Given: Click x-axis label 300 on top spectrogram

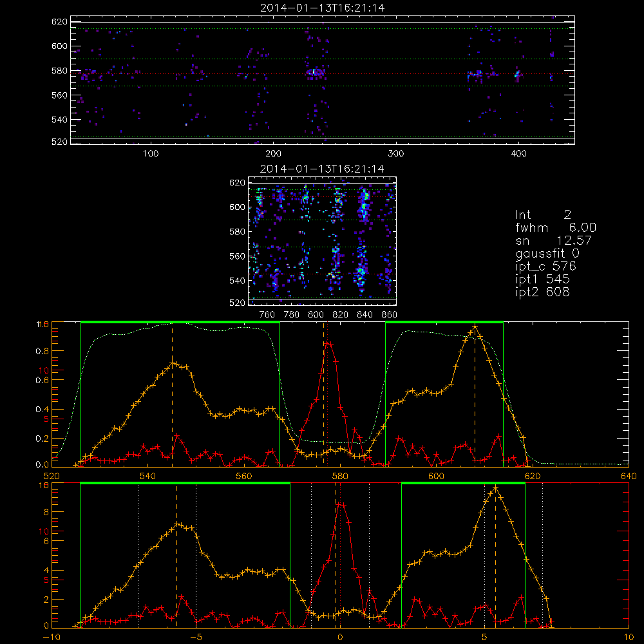Looking at the screenshot, I should tap(396, 154).
